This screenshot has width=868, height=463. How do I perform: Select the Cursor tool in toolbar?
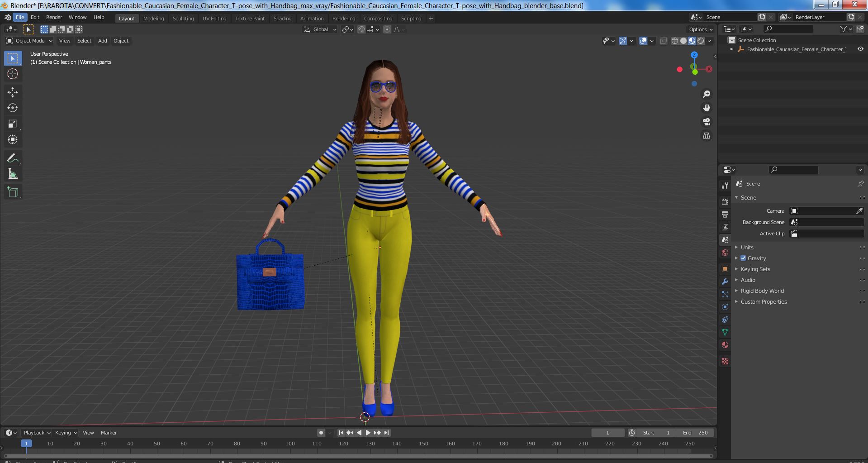(x=13, y=74)
